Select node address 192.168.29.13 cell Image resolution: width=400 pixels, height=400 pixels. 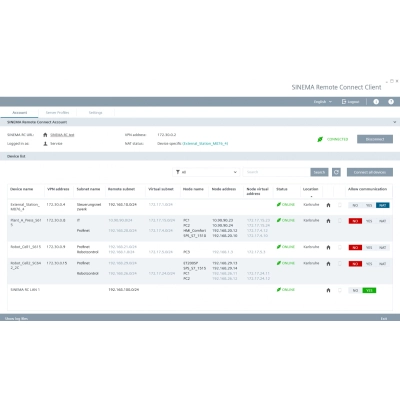click(225, 263)
